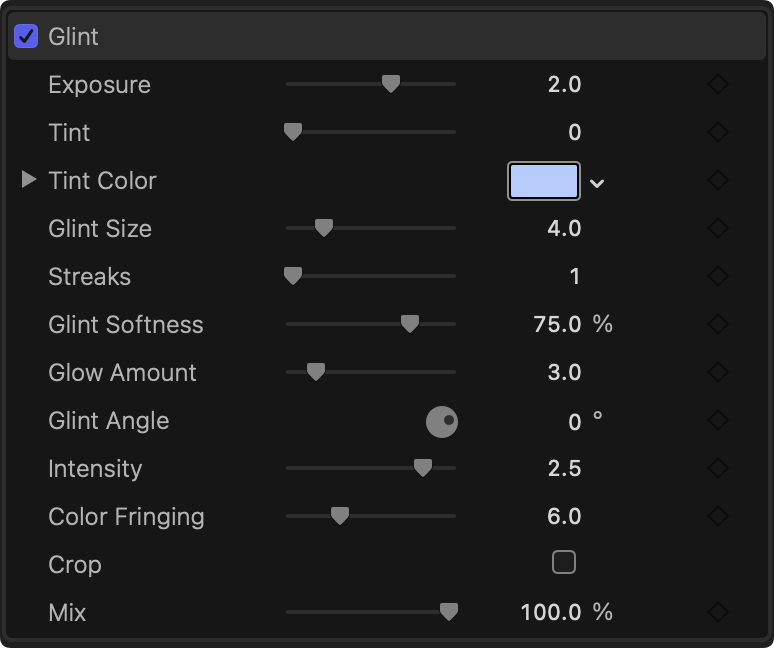The image size is (774, 648).
Task: Click the Tint Color keyframe diamond
Action: point(717,181)
